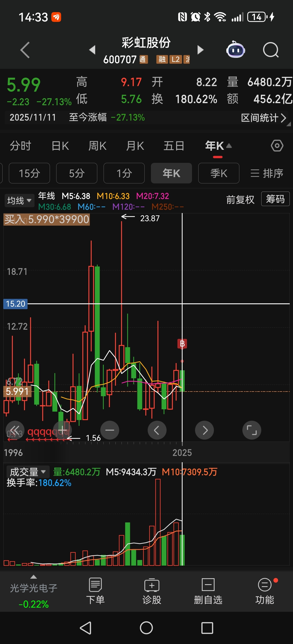Open the 均线 indicator dropdown
293x644 pixels.
point(19,200)
